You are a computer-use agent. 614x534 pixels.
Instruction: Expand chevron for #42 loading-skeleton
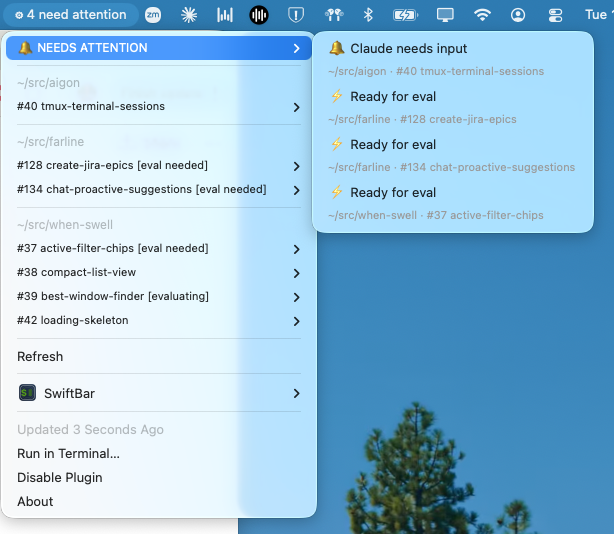tap(296, 321)
